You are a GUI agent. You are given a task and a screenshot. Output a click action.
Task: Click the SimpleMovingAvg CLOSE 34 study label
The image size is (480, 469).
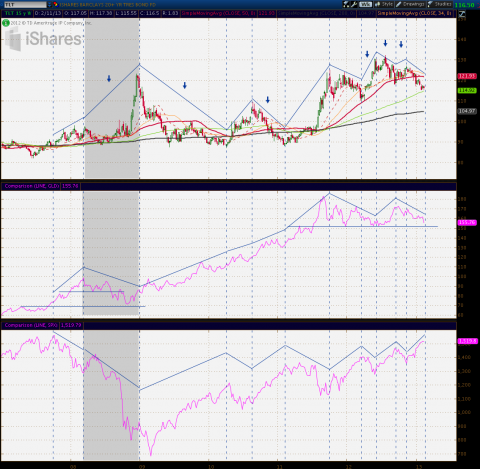[415, 14]
